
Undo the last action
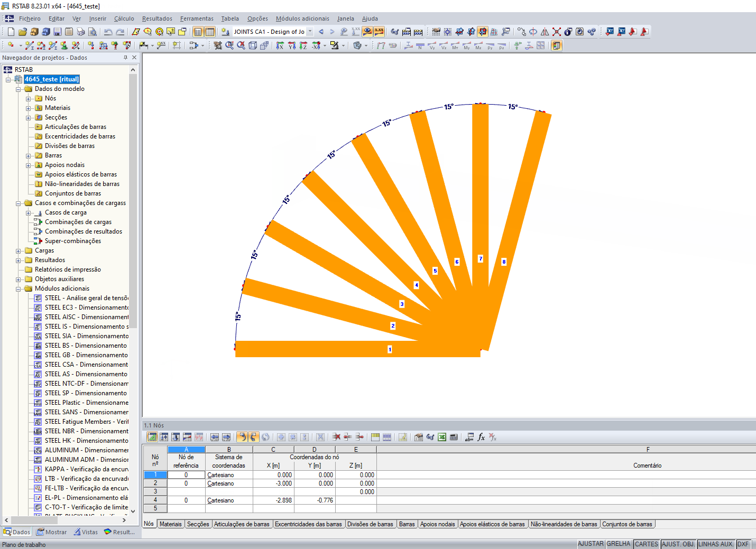coord(108,32)
